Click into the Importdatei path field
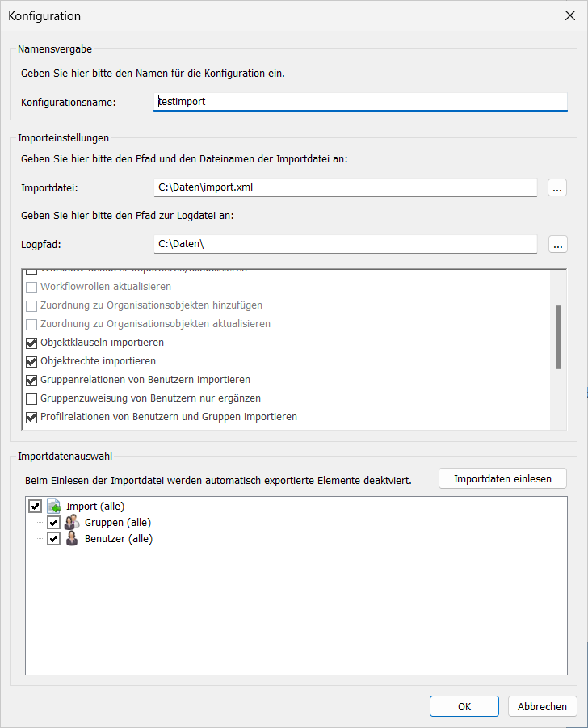The width and height of the screenshot is (588, 728). [345, 187]
